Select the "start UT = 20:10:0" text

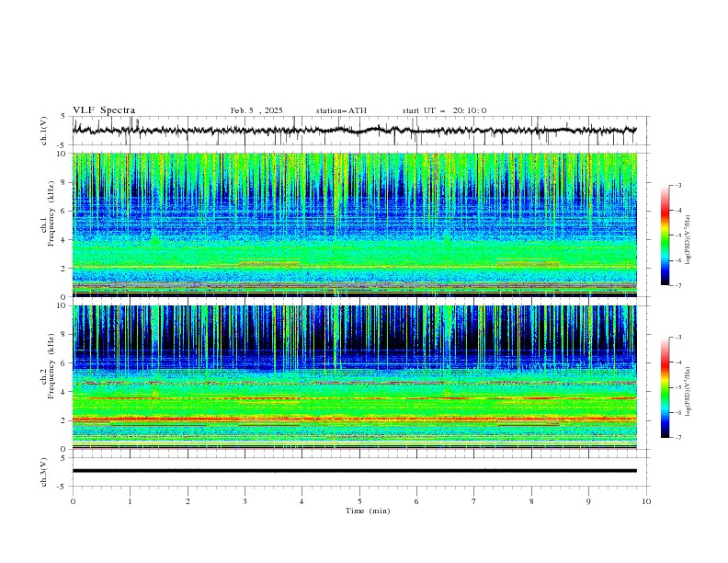point(444,110)
